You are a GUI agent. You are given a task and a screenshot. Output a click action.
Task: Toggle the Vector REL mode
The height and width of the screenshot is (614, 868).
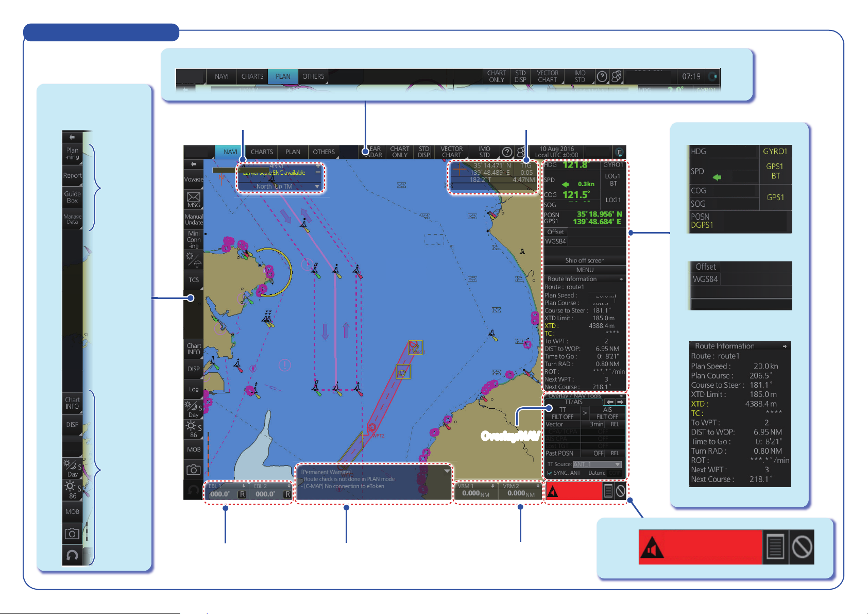pyautogui.click(x=615, y=424)
